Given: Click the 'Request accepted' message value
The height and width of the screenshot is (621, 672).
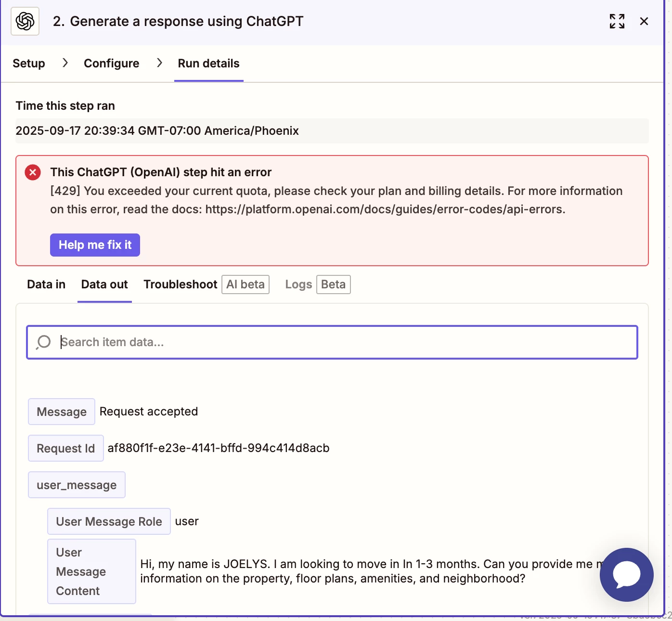Looking at the screenshot, I should (149, 412).
